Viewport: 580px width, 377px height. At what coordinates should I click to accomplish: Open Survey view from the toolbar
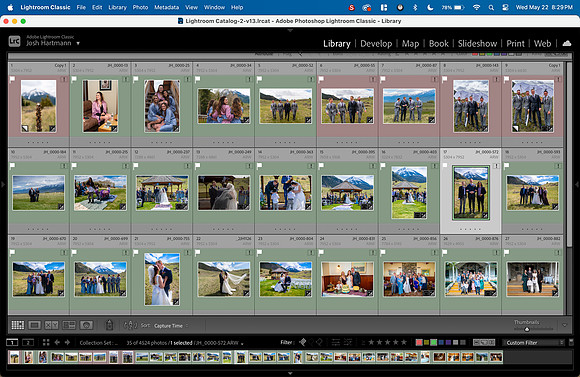pos(69,325)
